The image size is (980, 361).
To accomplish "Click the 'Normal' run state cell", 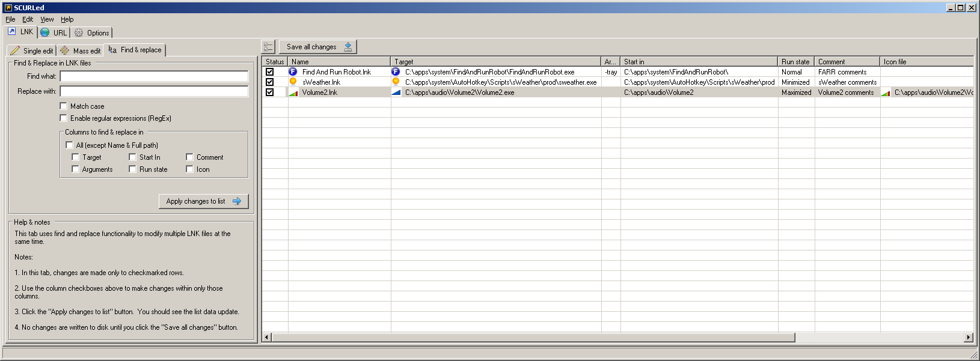I will (796, 71).
